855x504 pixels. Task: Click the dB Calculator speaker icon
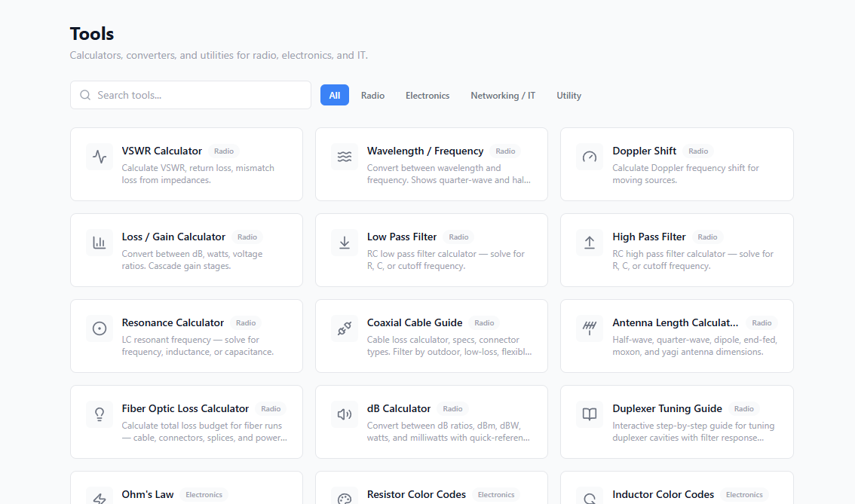click(345, 414)
